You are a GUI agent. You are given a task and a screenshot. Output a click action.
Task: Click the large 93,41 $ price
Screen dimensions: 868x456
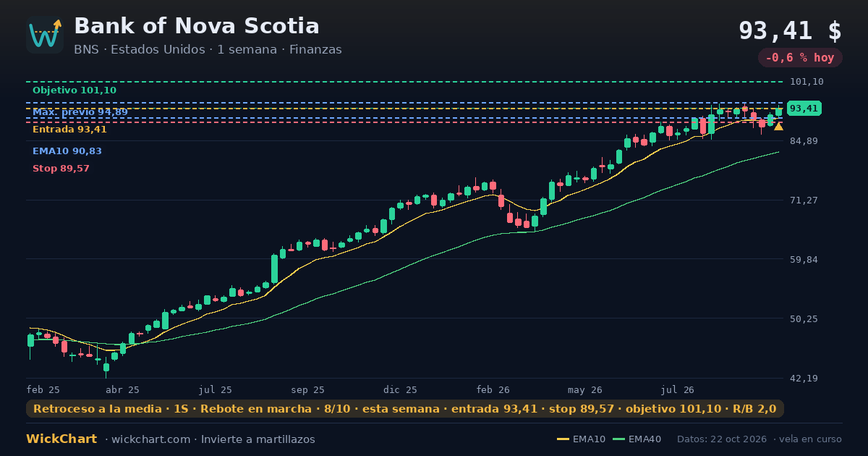pyautogui.click(x=790, y=30)
